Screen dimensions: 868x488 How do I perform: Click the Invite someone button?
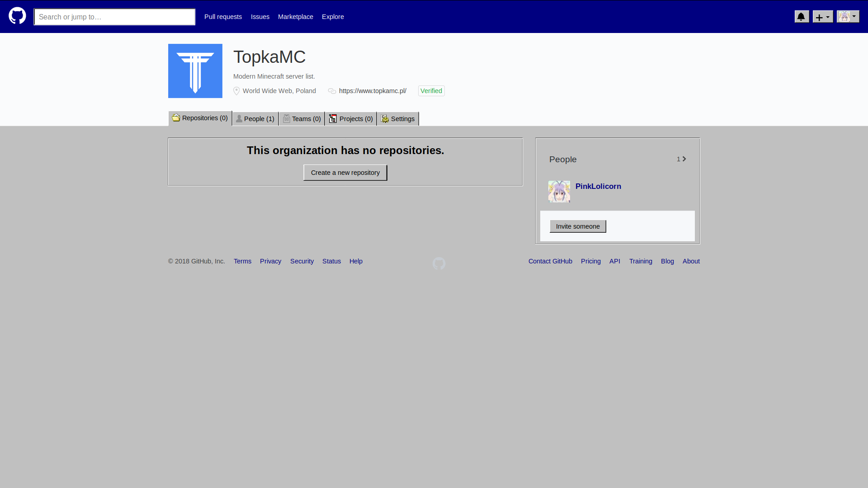coord(577,226)
